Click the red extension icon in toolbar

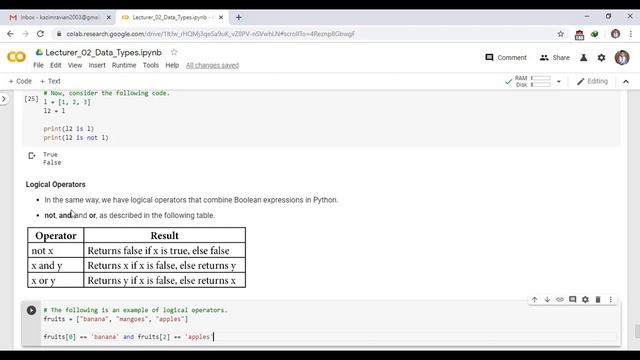(x=579, y=35)
